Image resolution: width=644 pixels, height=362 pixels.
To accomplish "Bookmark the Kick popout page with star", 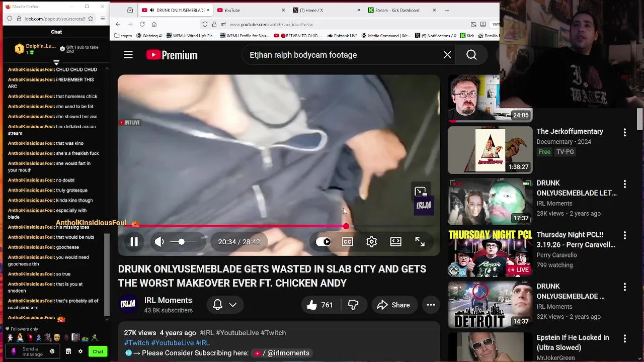I will point(91,19).
